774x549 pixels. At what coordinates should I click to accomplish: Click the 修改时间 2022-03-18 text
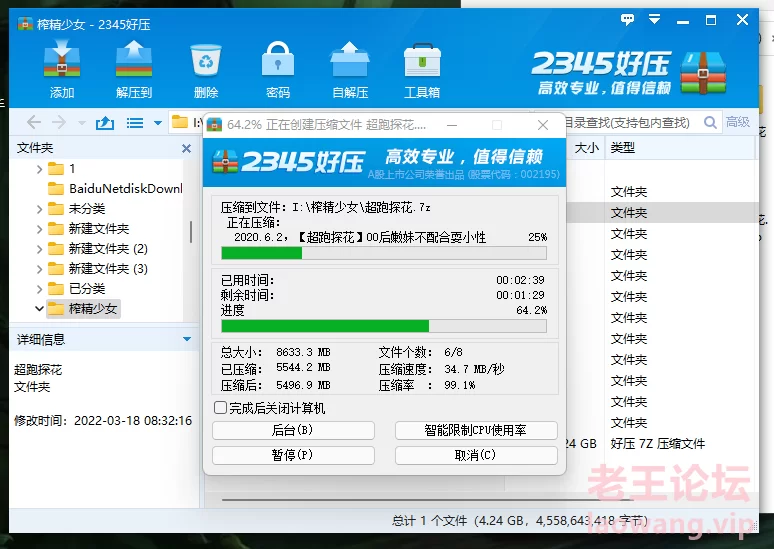point(103,421)
